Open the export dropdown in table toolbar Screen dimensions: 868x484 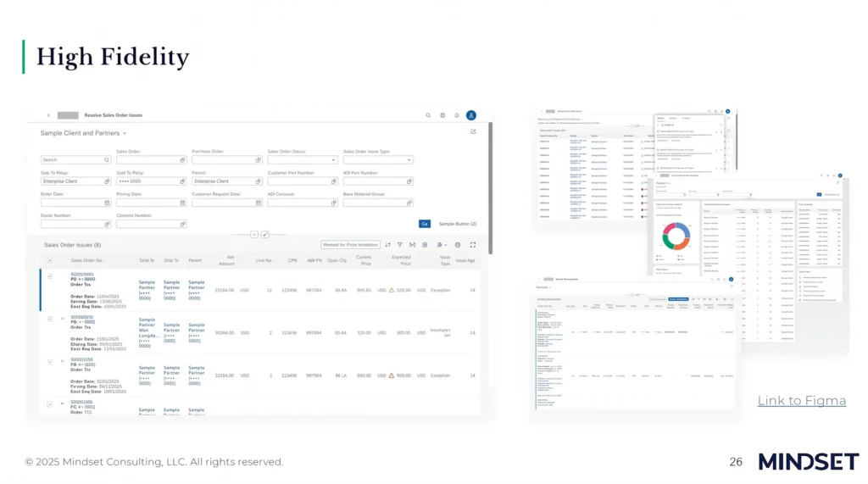point(442,245)
